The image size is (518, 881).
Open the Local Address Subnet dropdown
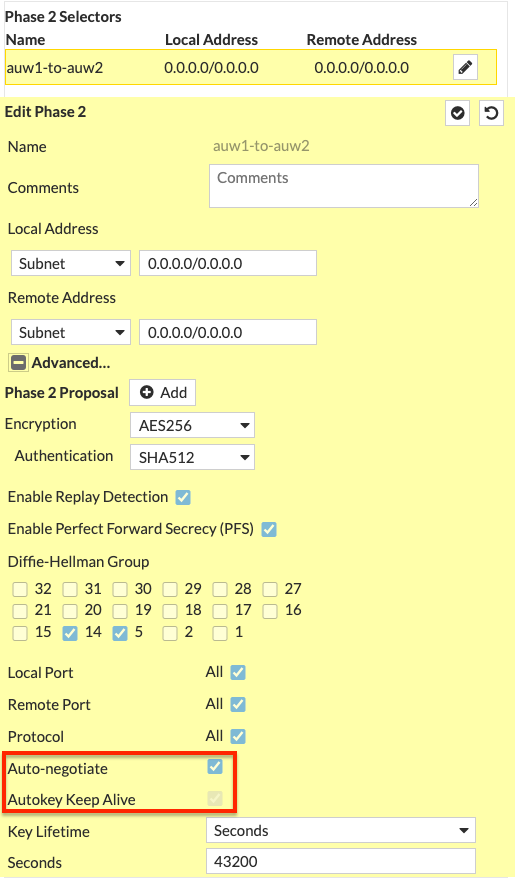[71, 264]
